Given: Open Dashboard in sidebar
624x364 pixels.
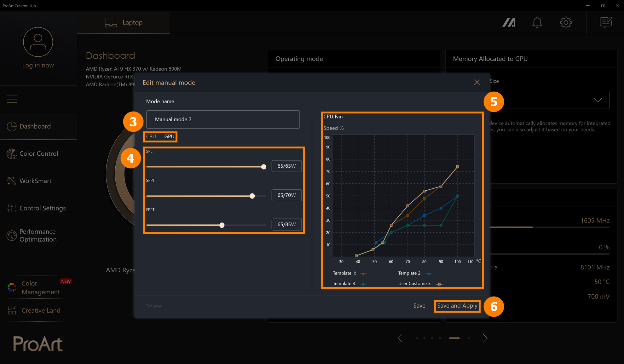Looking at the screenshot, I should (x=38, y=126).
